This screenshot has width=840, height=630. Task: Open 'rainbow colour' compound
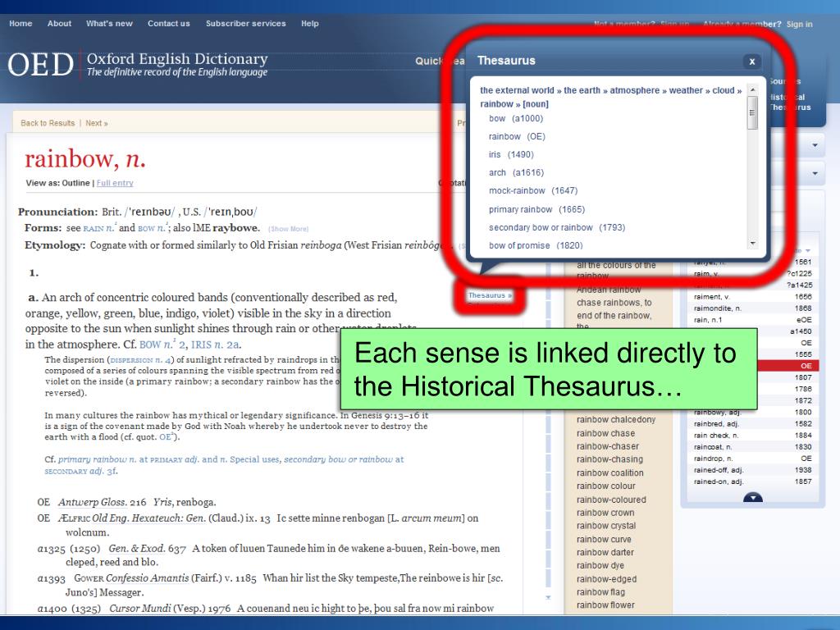pos(606,486)
